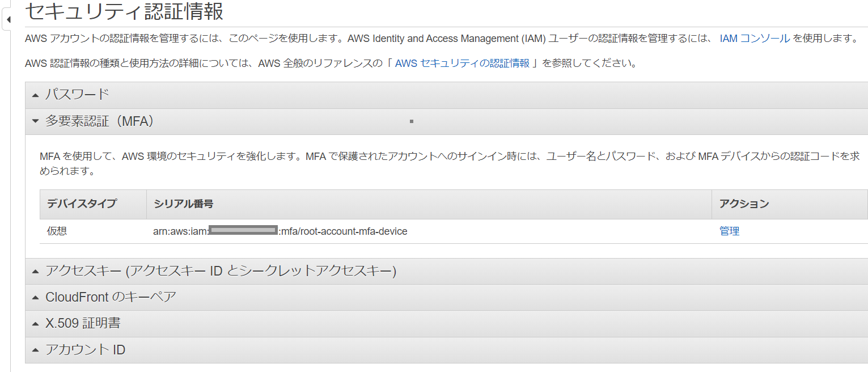Expand the アカウント ID section
The width and height of the screenshot is (868, 372).
pyautogui.click(x=446, y=350)
